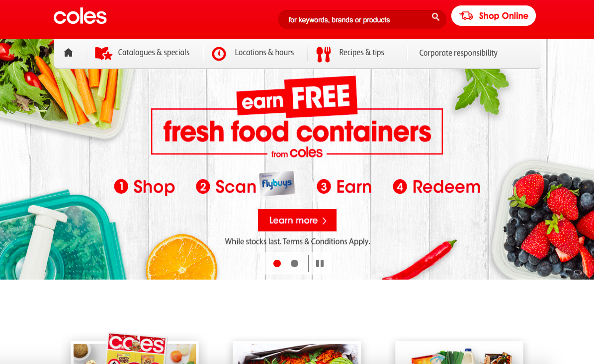Screen dimensions: 594x364
Task: Open the grocery bag thumbnail card
Action: coord(459,353)
